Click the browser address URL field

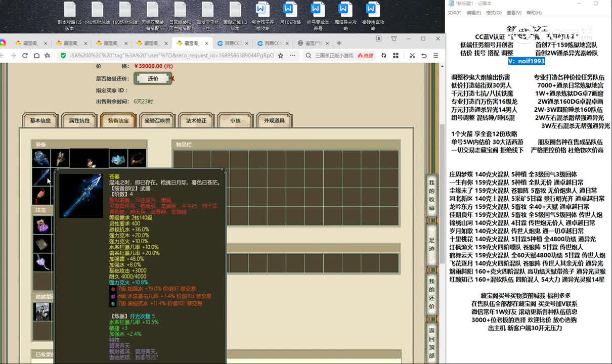[x=171, y=56]
